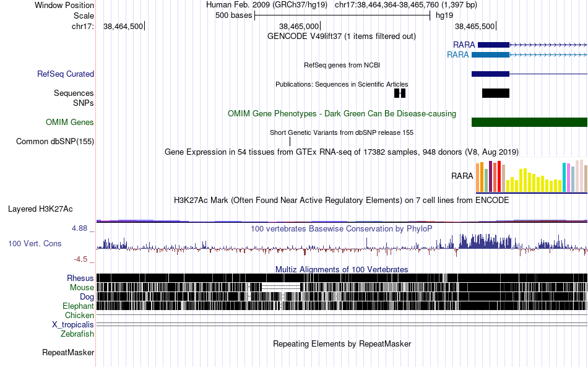Click the 500 bases scale bar
This screenshot has height=367, width=588.
[342, 15]
